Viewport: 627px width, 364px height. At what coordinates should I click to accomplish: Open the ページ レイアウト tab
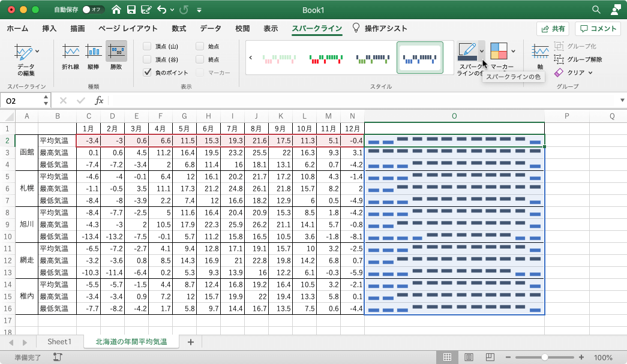point(128,28)
